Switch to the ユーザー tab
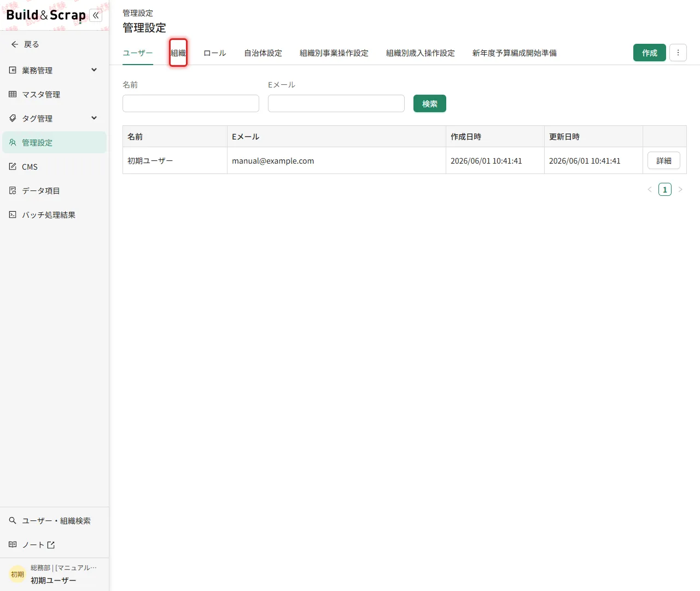The height and width of the screenshot is (591, 700). click(138, 53)
